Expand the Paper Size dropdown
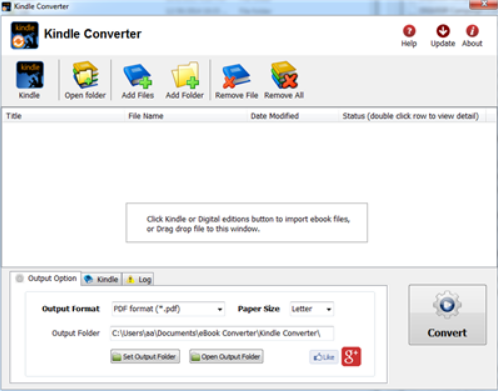This screenshot has height=391, width=498. (311, 309)
